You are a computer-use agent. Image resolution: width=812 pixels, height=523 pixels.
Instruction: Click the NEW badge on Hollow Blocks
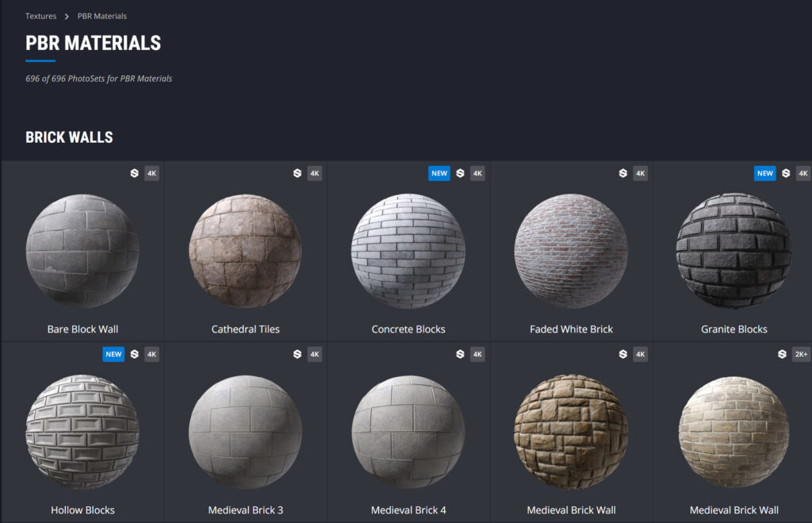tap(113, 354)
